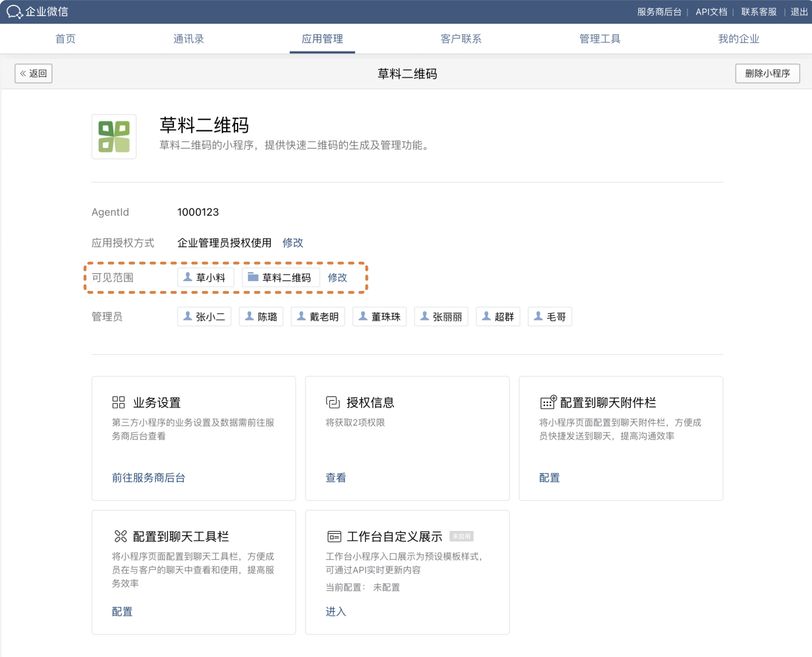This screenshot has height=657, width=812.
Task: Click the 配置到聊天附件栏 icon
Action: coord(548,402)
